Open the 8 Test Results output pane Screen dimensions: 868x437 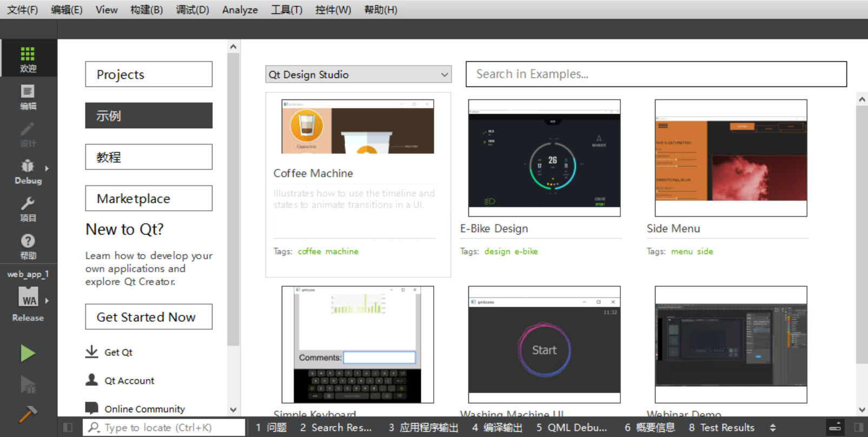tap(722, 427)
